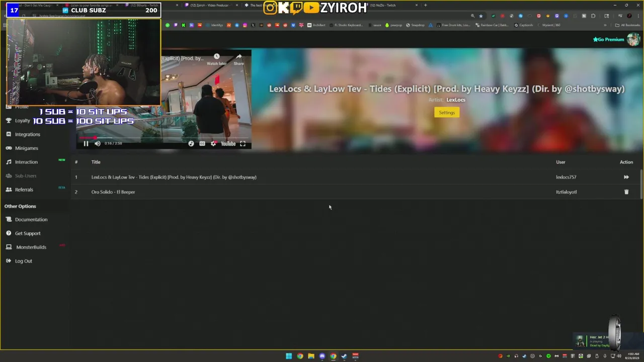The width and height of the screenshot is (644, 362).
Task: Open the user avatar menu
Action: pos(633,40)
